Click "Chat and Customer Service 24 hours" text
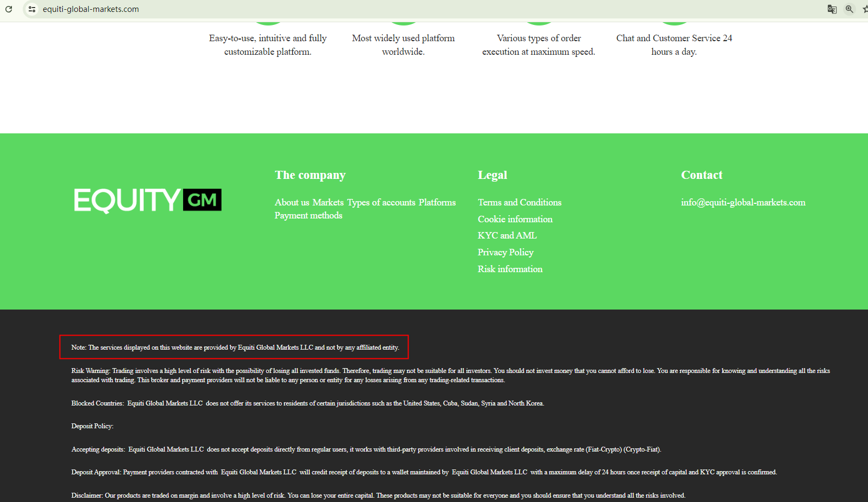Viewport: 868px width, 502px height. [x=674, y=45]
